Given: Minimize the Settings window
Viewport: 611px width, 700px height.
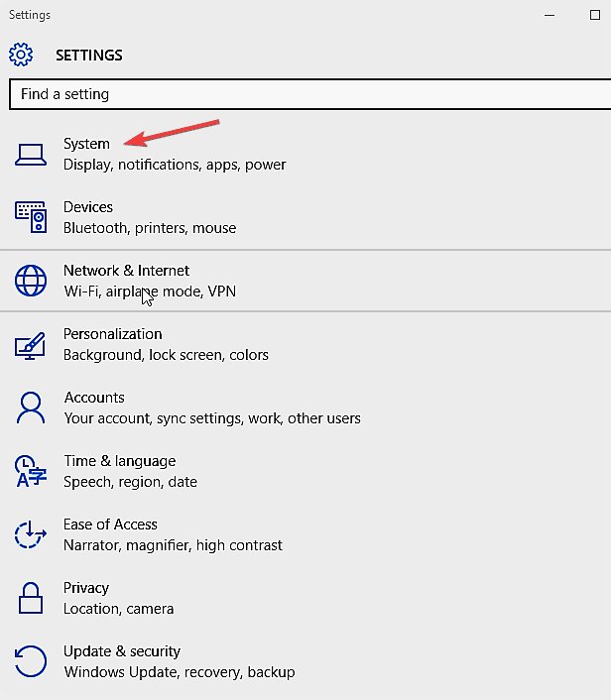Looking at the screenshot, I should (x=550, y=15).
